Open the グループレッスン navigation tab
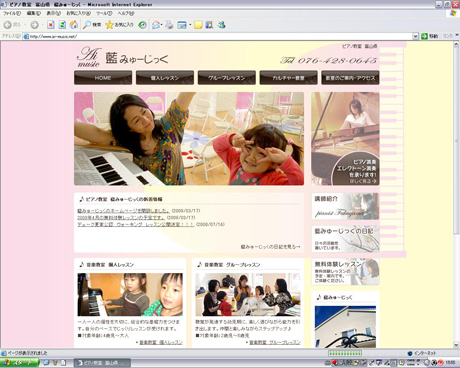 pyautogui.click(x=227, y=78)
